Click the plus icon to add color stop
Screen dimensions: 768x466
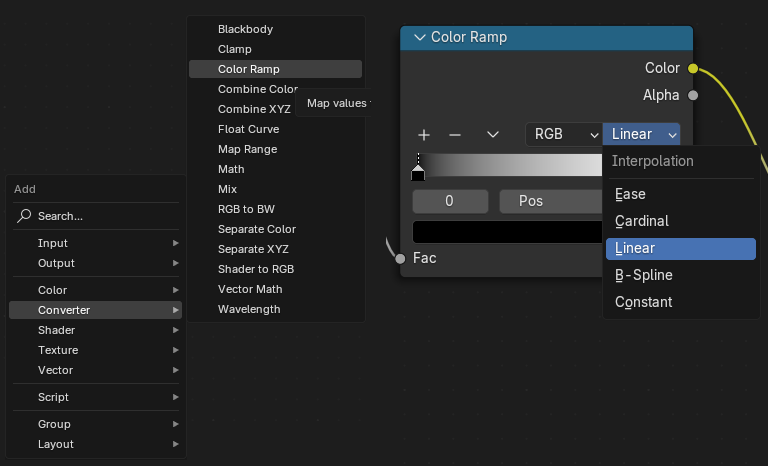click(x=424, y=134)
